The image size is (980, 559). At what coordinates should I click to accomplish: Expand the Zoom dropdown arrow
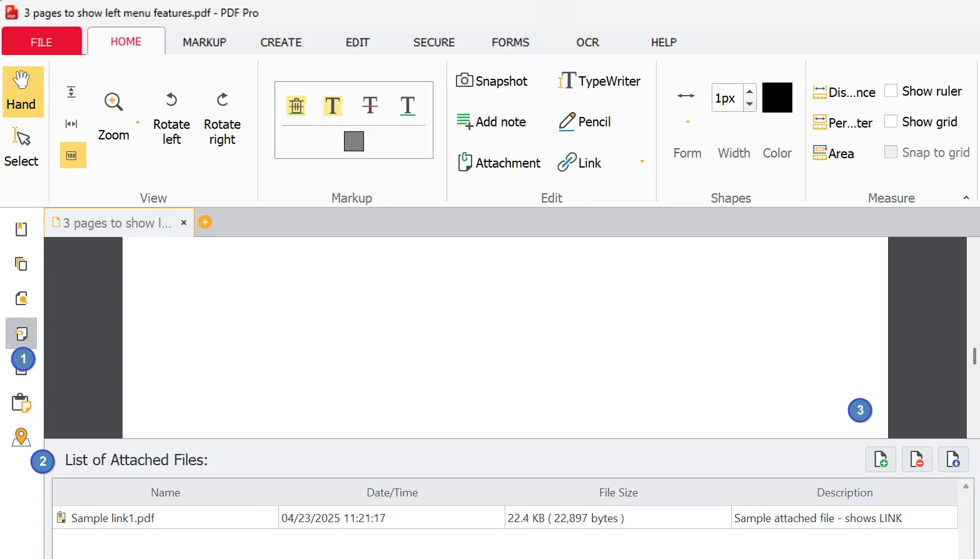coord(138,123)
